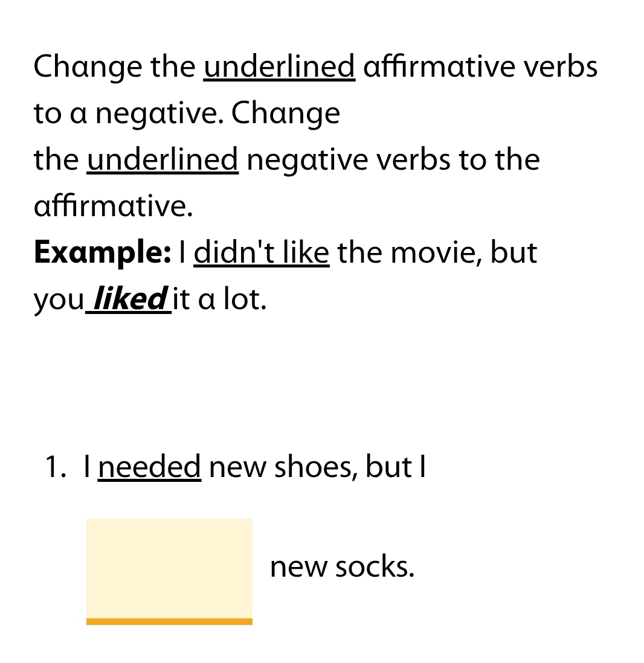Click "underlined" before "affirmative verbs"

[x=279, y=66]
